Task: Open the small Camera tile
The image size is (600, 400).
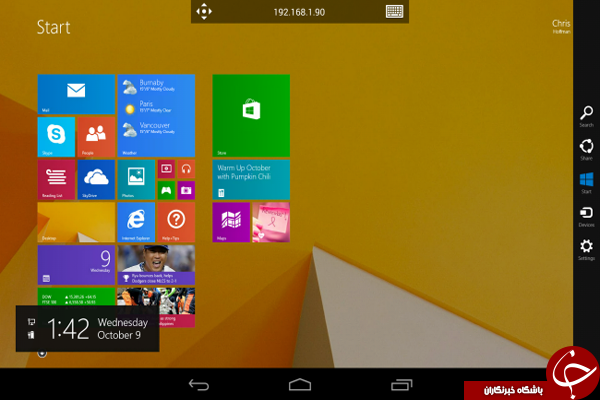Action: coord(186,190)
